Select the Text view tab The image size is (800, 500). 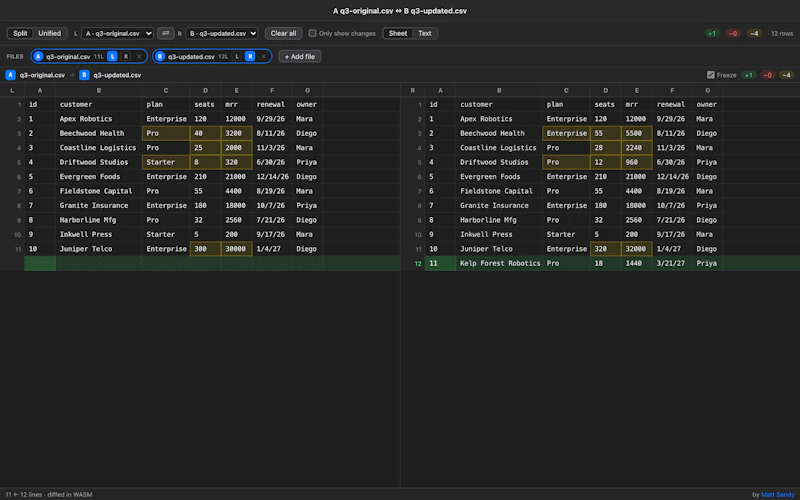[425, 33]
